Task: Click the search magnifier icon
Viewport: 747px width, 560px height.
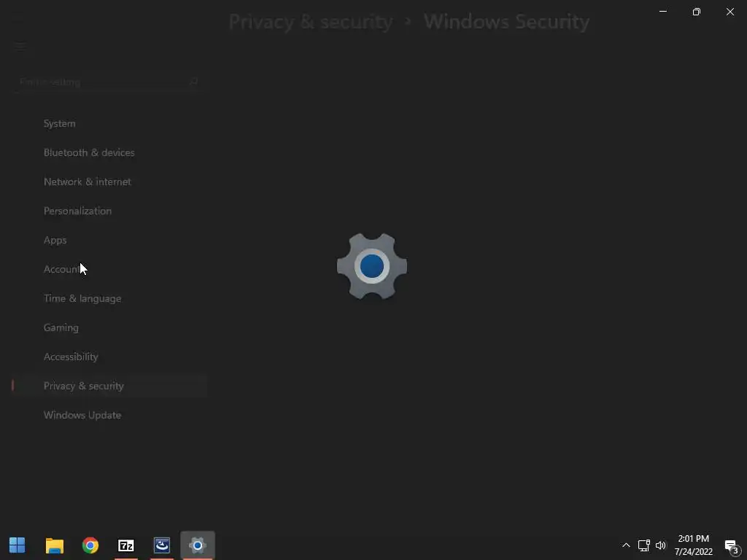Action: pyautogui.click(x=194, y=82)
